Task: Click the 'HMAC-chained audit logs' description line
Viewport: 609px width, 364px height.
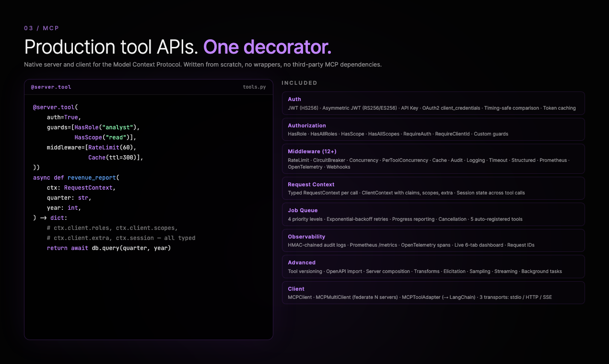Action: (x=411, y=245)
